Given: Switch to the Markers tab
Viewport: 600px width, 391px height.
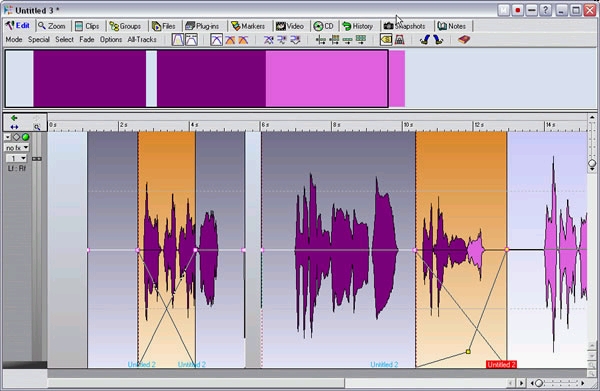Looking at the screenshot, I should (x=248, y=26).
